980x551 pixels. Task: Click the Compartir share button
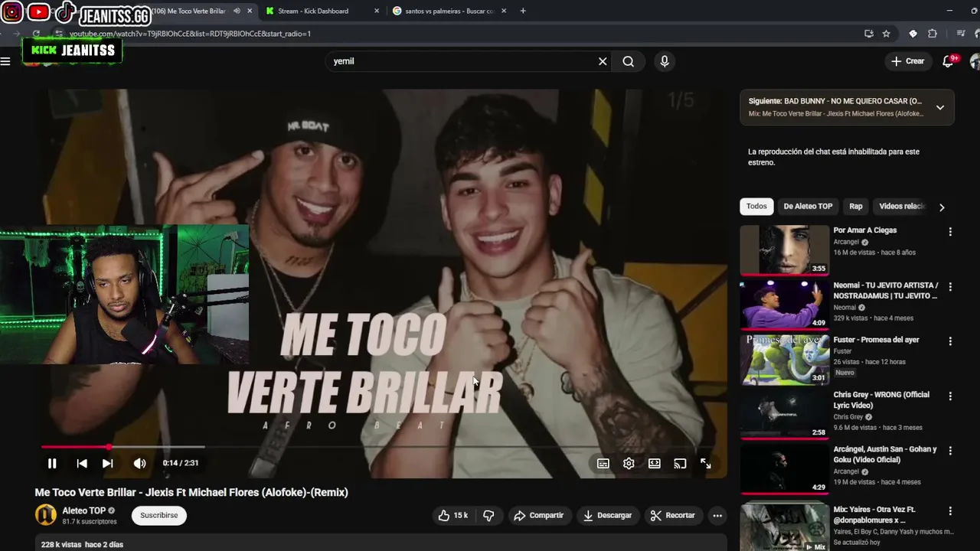(539, 515)
